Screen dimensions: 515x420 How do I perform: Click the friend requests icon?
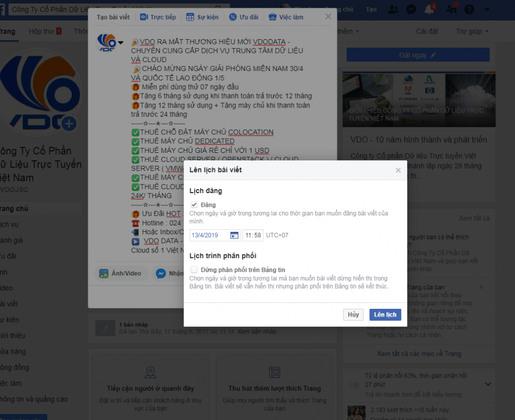coord(394,9)
